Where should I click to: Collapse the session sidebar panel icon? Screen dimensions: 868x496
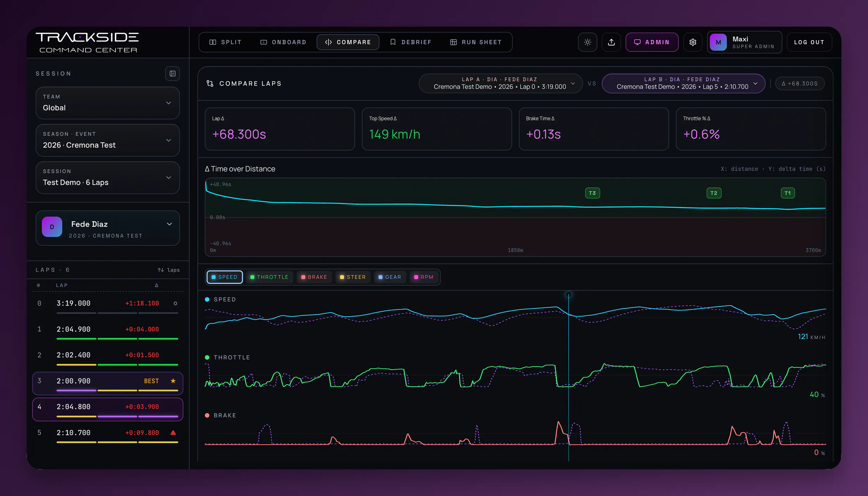pyautogui.click(x=173, y=74)
